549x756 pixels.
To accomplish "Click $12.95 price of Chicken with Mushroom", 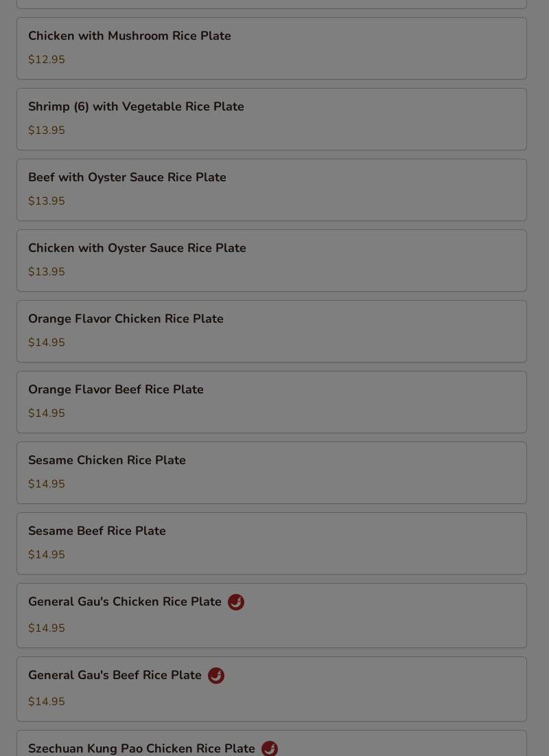I will (x=46, y=59).
